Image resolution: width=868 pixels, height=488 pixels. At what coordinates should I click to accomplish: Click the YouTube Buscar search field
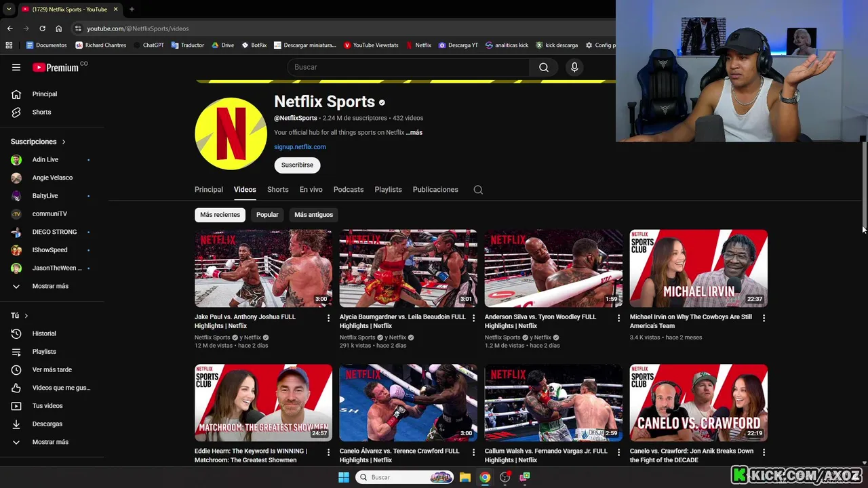(408, 67)
